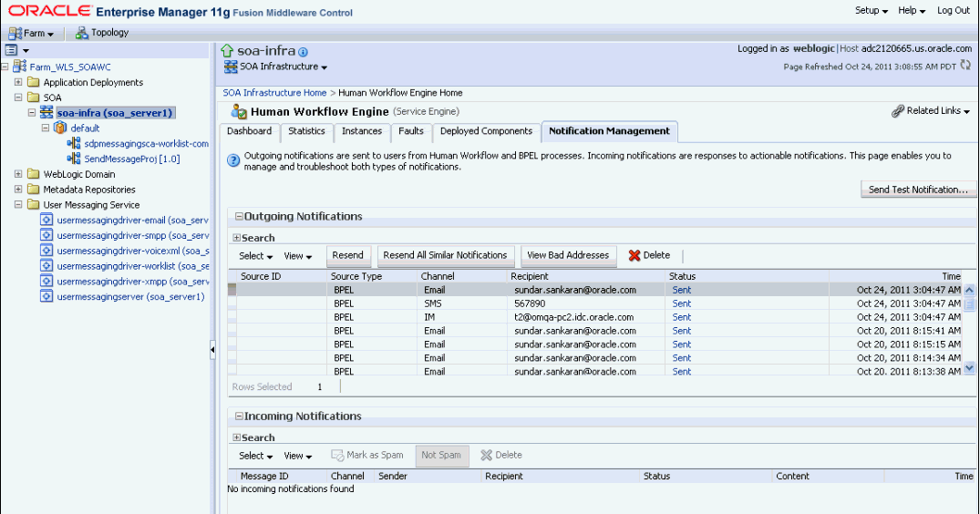
Task: Switch to the Dashboard tab
Action: point(250,131)
